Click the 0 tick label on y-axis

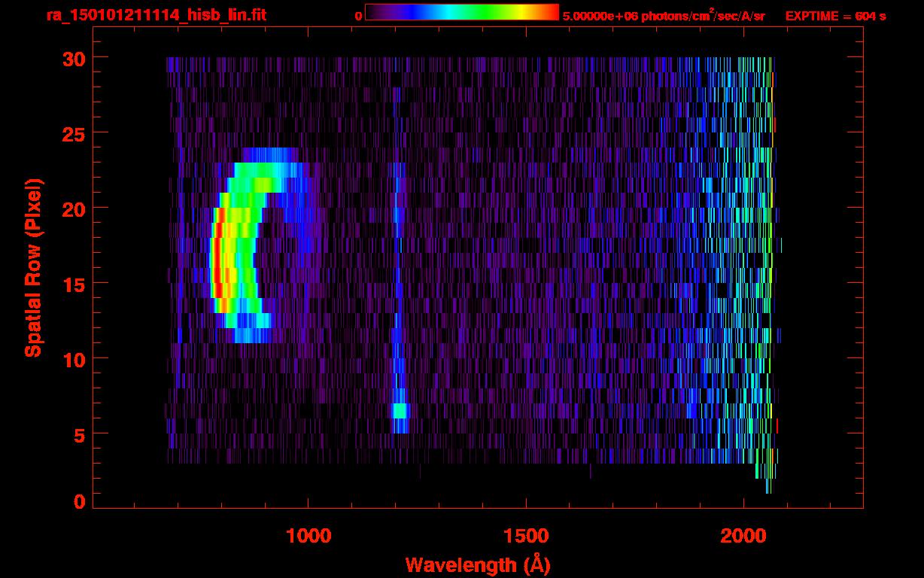coord(81,502)
